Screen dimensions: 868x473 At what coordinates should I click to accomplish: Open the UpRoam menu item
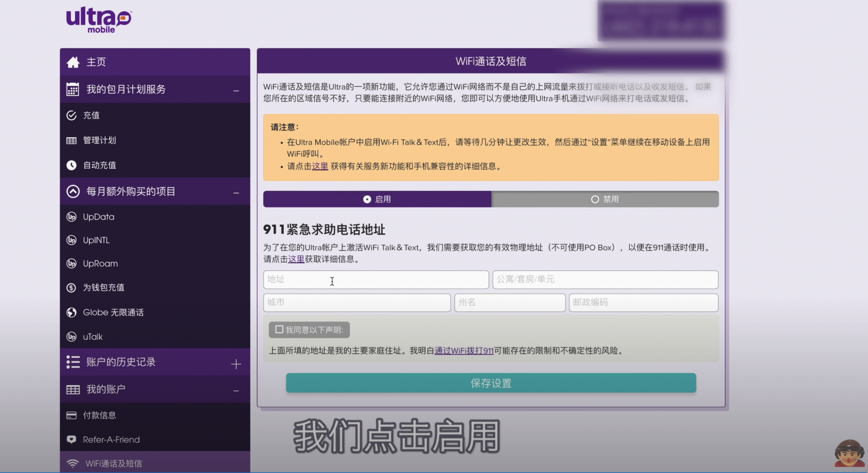pyautogui.click(x=100, y=264)
